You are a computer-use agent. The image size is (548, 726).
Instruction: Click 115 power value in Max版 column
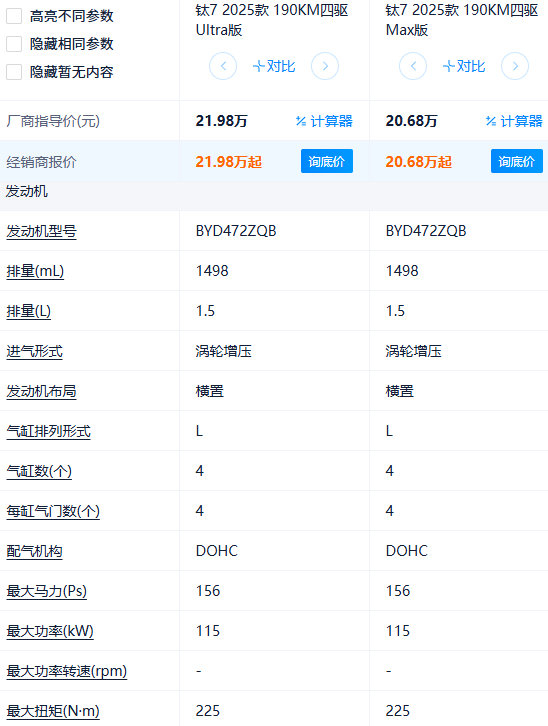(x=398, y=631)
